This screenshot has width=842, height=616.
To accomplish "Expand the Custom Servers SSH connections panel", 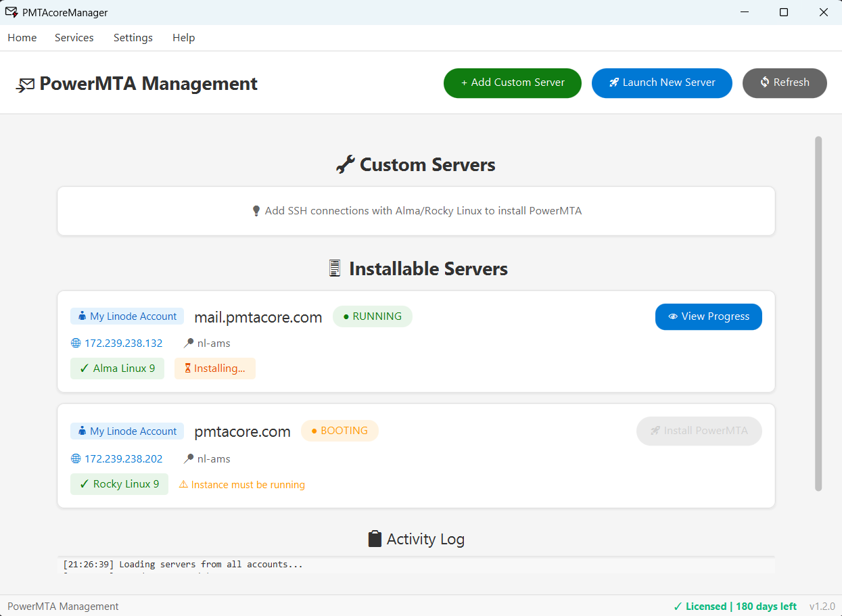I will point(415,210).
